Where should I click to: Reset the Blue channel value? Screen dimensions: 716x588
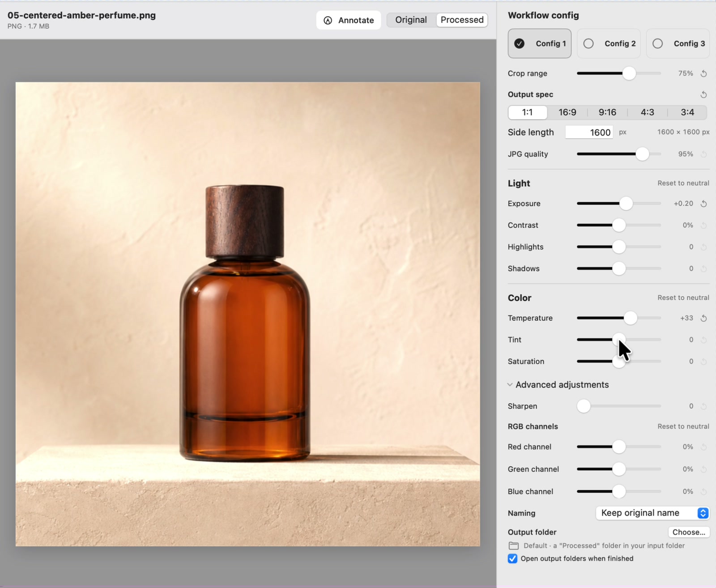point(703,491)
